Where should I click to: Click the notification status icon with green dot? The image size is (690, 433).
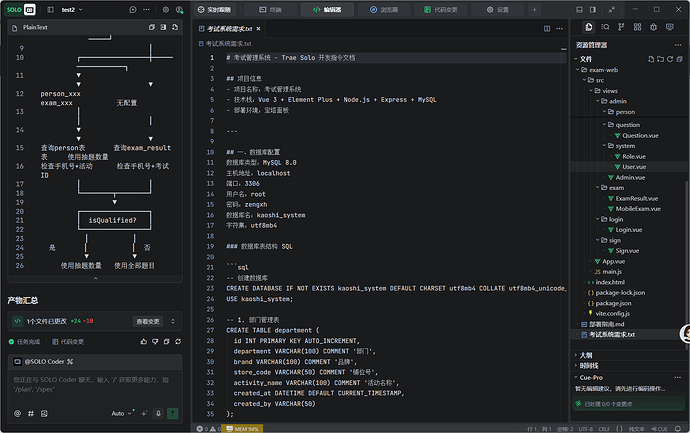[179, 10]
